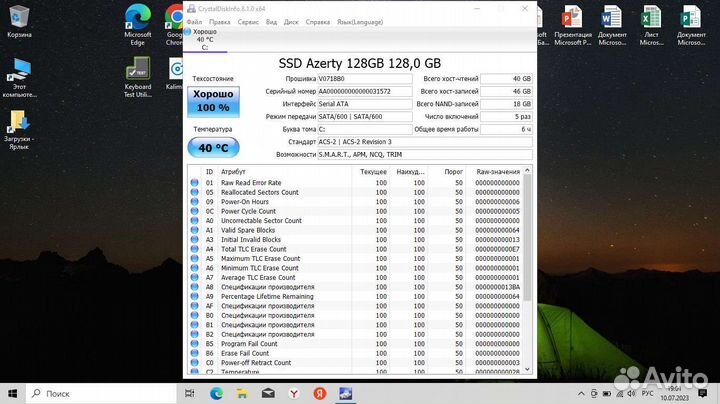Click the status icon of Raw Read Error Rate
The width and height of the screenshot is (720, 404).
195,183
